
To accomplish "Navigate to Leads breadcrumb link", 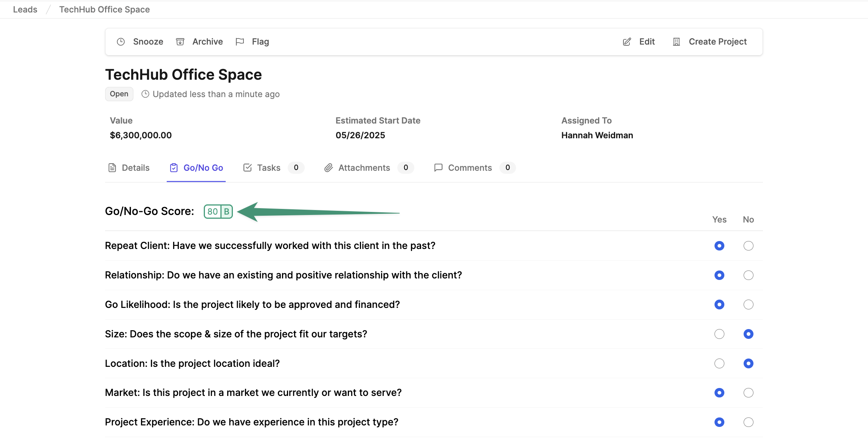I will coord(25,9).
